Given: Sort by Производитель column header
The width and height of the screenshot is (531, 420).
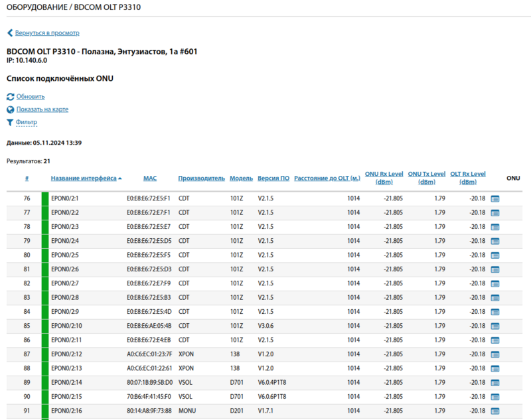Looking at the screenshot, I should [201, 178].
